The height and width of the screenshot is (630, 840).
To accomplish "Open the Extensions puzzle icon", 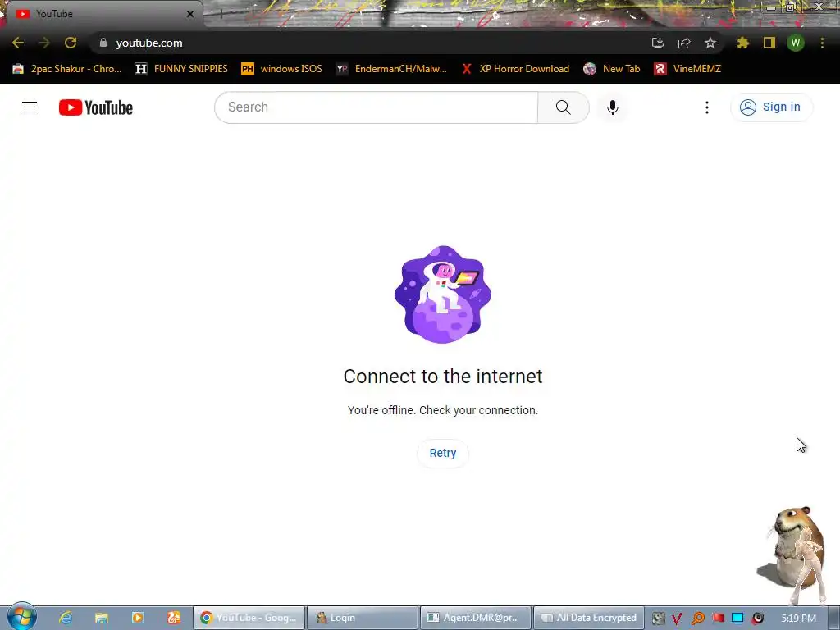I will point(743,43).
